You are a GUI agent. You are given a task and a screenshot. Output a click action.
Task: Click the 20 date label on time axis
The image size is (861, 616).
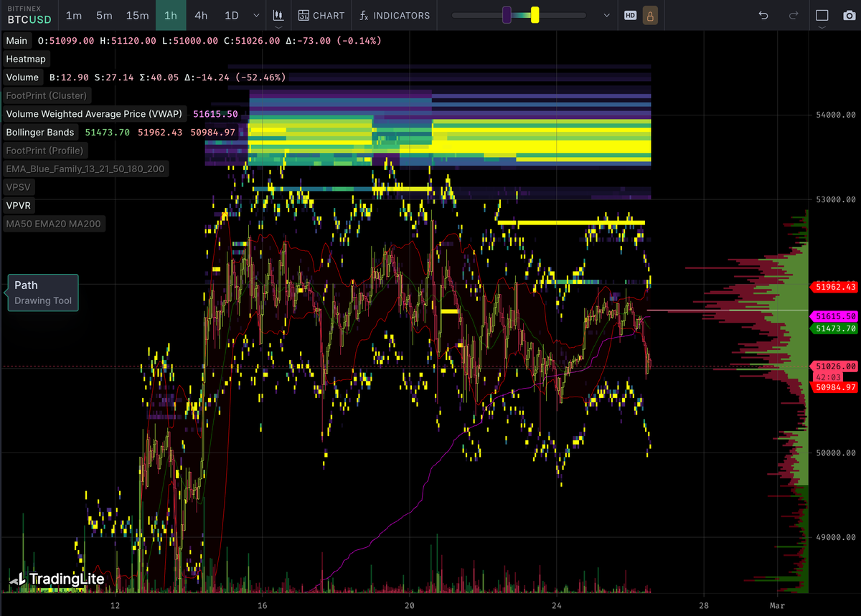(410, 605)
